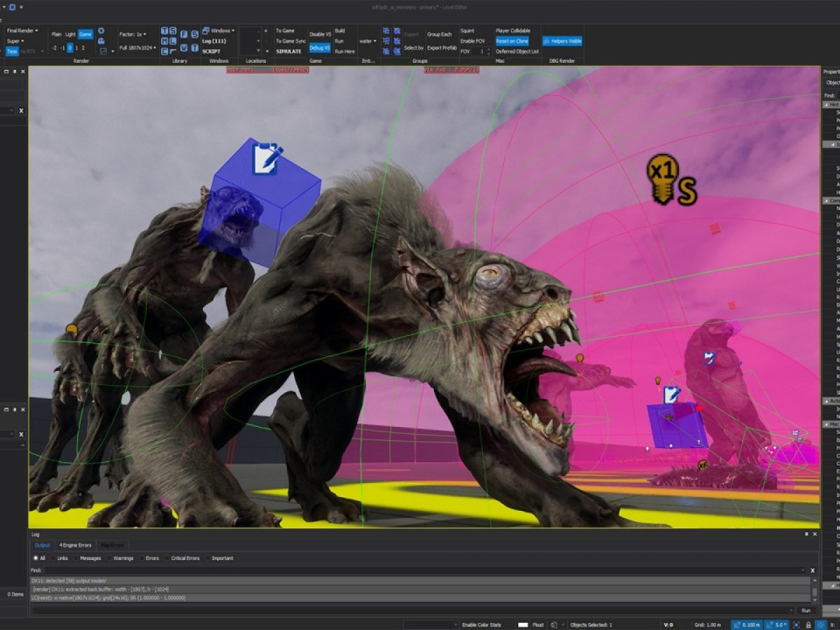Click the note icon on the upper blue cube
This screenshot has width=840, height=630.
tap(267, 159)
